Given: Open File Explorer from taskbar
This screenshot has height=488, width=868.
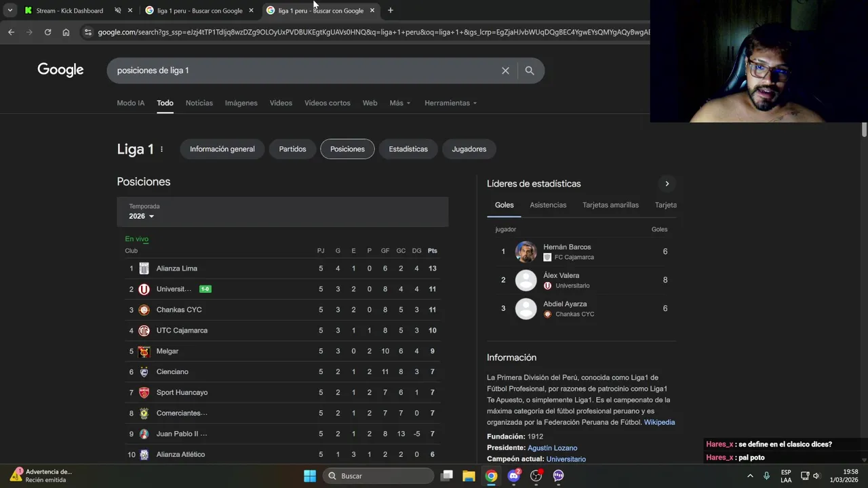Looking at the screenshot, I should click(469, 476).
